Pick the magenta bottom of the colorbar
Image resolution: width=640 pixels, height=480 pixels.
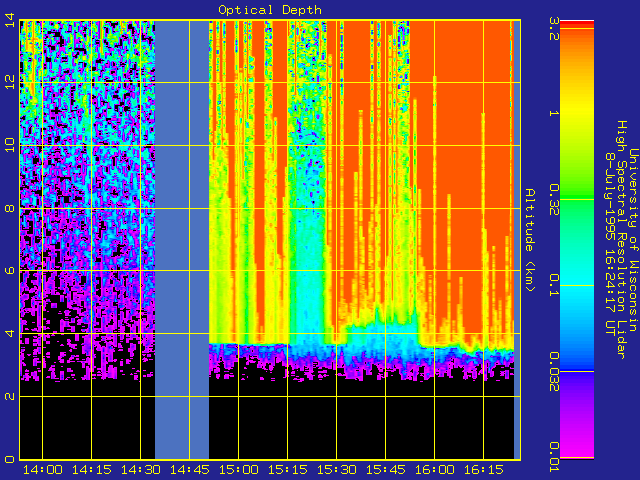point(577,447)
